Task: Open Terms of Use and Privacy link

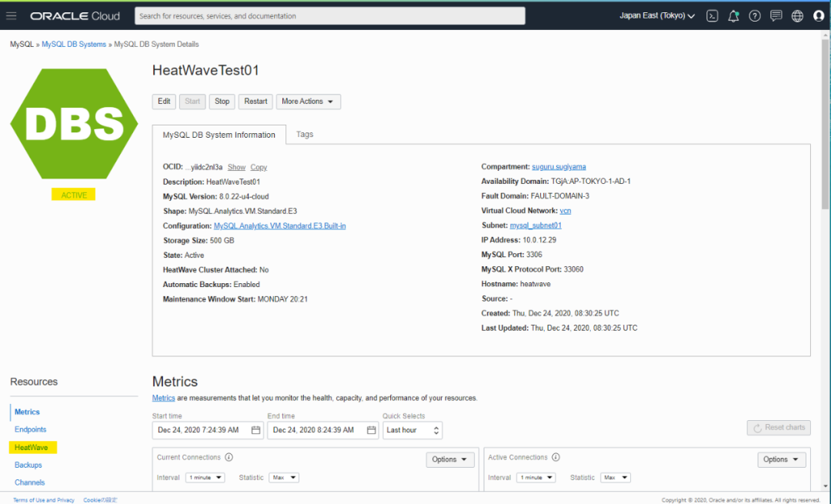Action: point(43,499)
